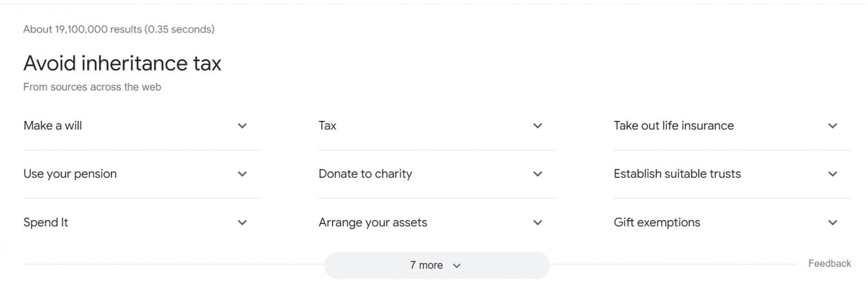Click the Gift exemptions chevron arrow
This screenshot has width=868, height=302.
(833, 222)
